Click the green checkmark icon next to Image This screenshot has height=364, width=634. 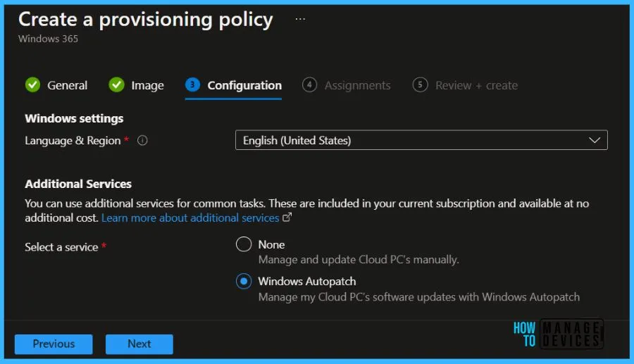point(116,84)
